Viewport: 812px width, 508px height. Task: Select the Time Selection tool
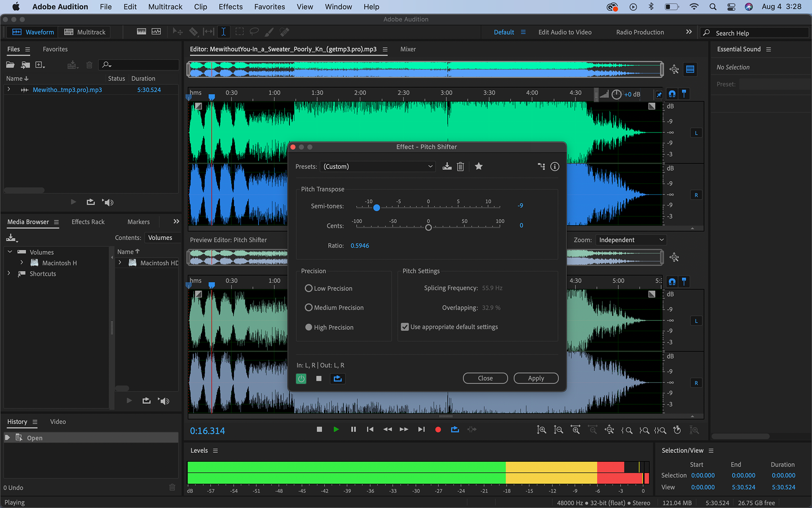point(223,32)
